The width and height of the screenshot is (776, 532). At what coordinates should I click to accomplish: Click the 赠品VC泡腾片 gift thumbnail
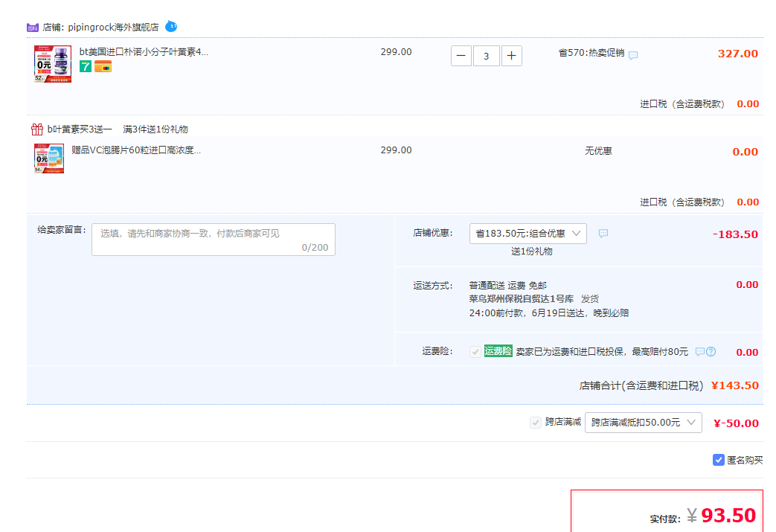pos(49,158)
